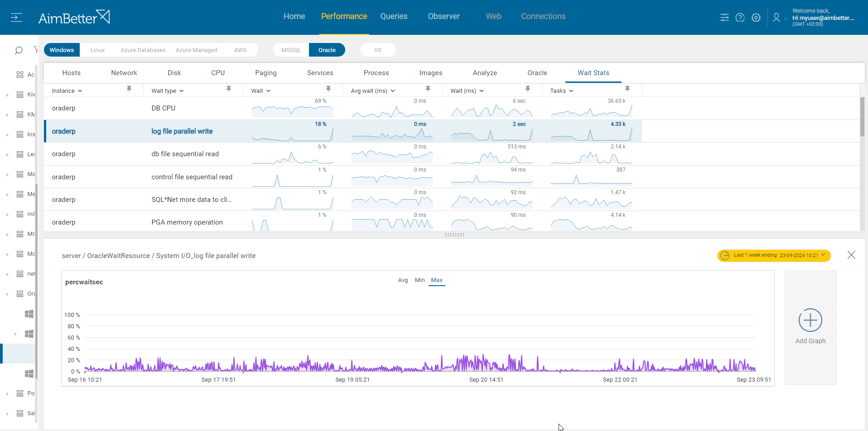This screenshot has height=431, width=868.
Task: Collapse the 'Ora' tree node arrow
Action: [x=7, y=294]
